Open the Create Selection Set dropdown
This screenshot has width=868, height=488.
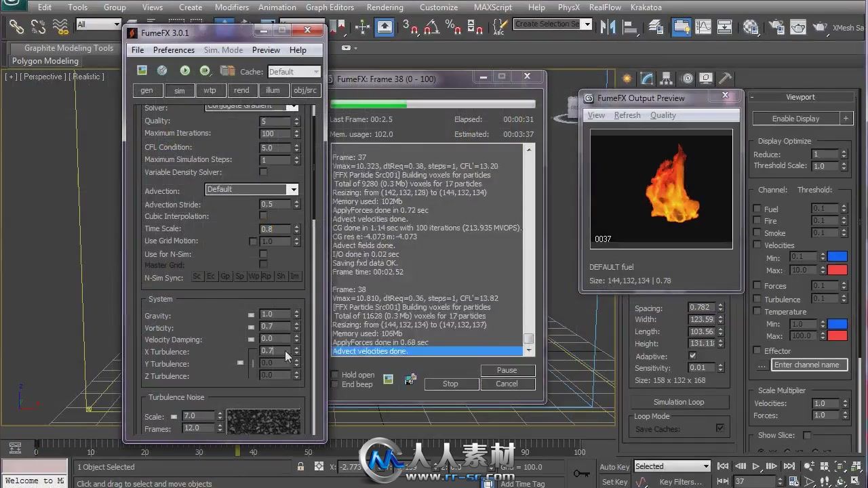[x=553, y=24]
